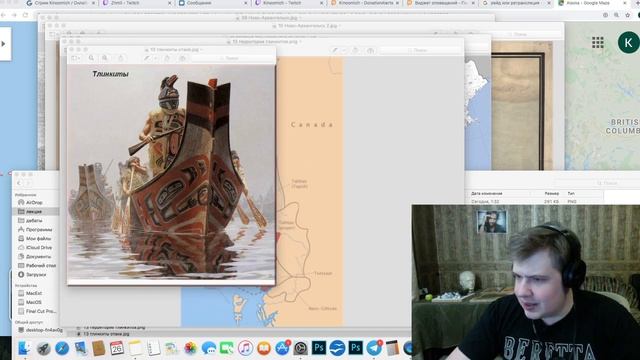Click markup pen tool in front Preview window
The width and height of the screenshot is (640, 360).
tap(147, 58)
